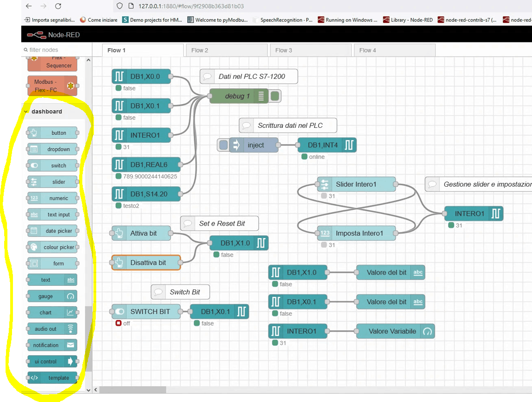Select the ui control palette node

pos(52,361)
